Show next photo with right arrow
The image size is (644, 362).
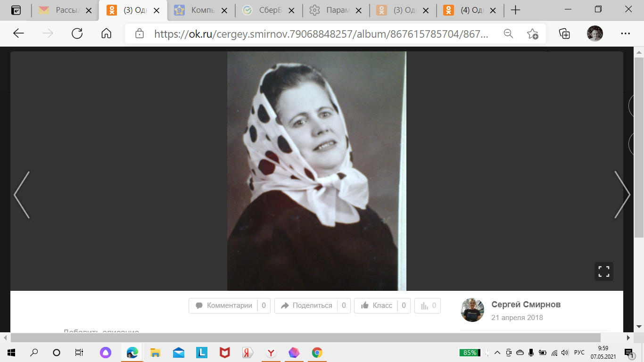[622, 195]
